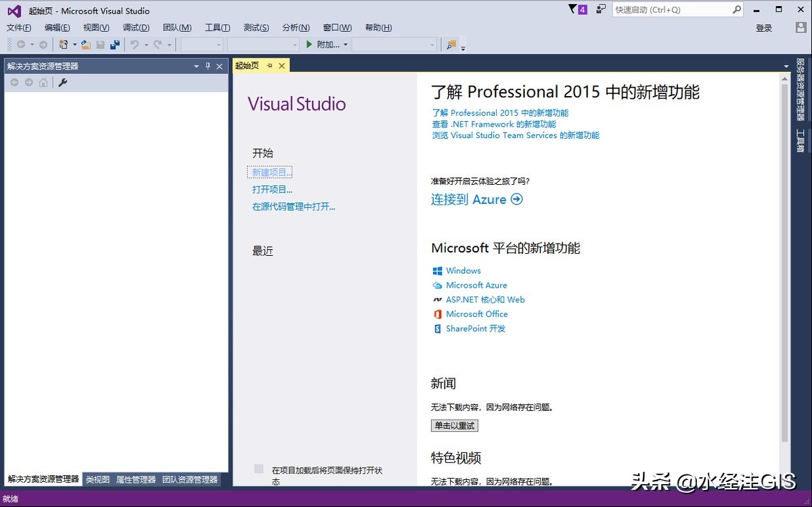Click the Home icon in Solution Explorer toolbar
Screen dimensions: 812x507
(43, 82)
